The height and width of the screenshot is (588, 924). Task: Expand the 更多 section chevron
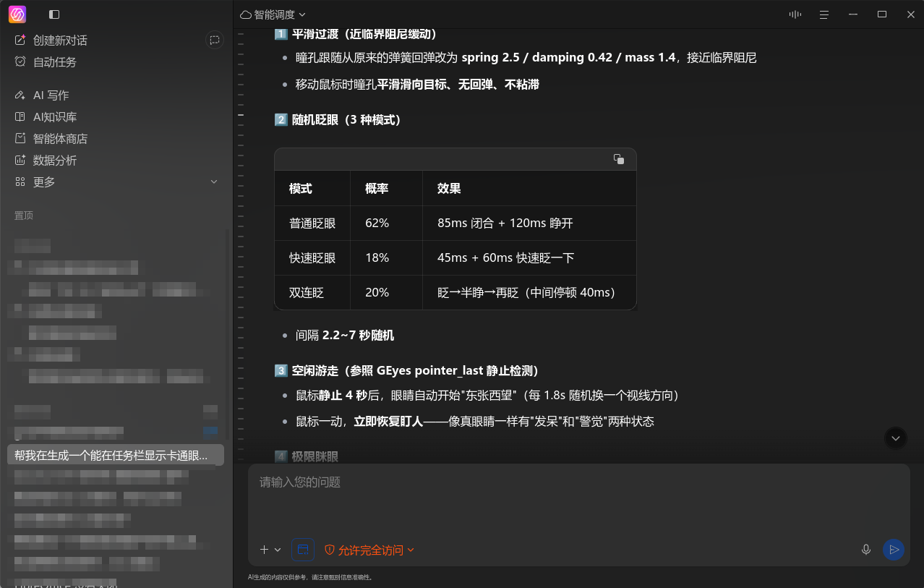[214, 182]
